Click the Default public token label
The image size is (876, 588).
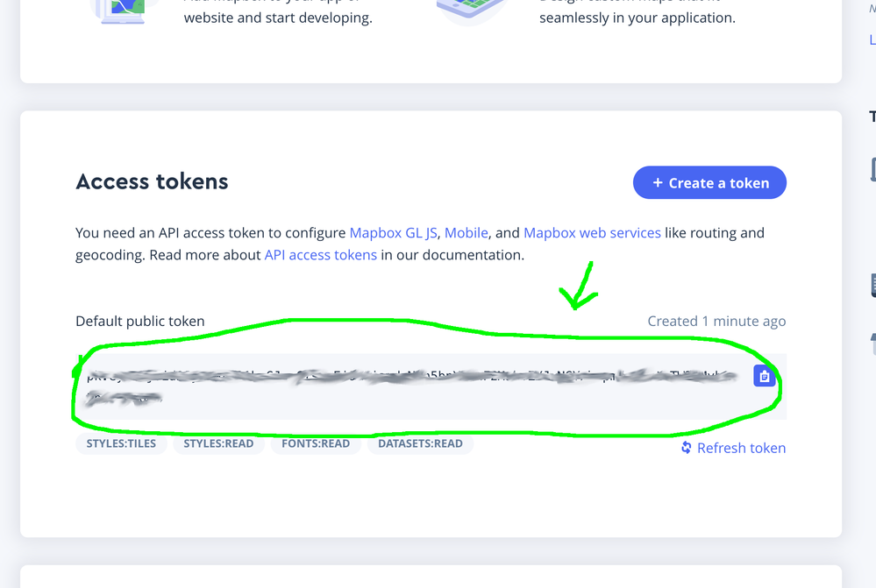[x=140, y=321]
